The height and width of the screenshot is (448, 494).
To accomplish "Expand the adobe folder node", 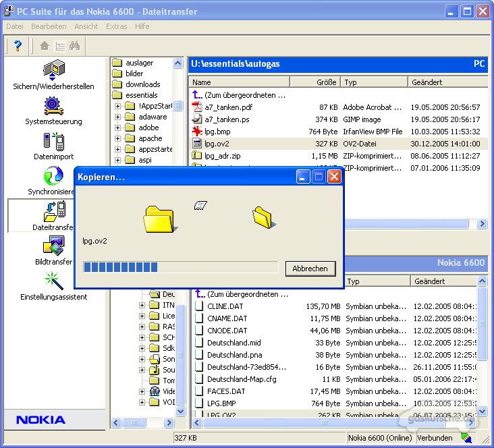I will tap(117, 128).
